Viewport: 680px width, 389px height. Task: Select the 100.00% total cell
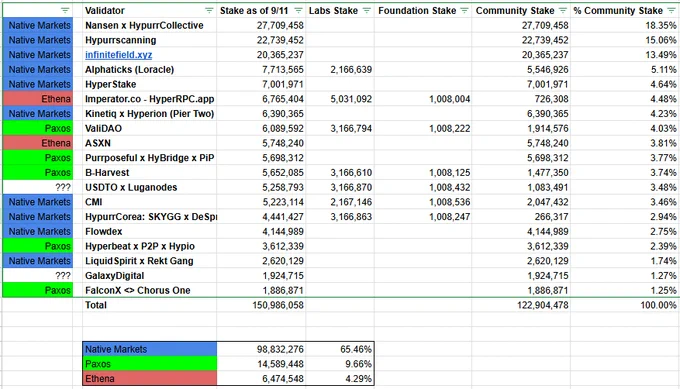pyautogui.click(x=625, y=305)
